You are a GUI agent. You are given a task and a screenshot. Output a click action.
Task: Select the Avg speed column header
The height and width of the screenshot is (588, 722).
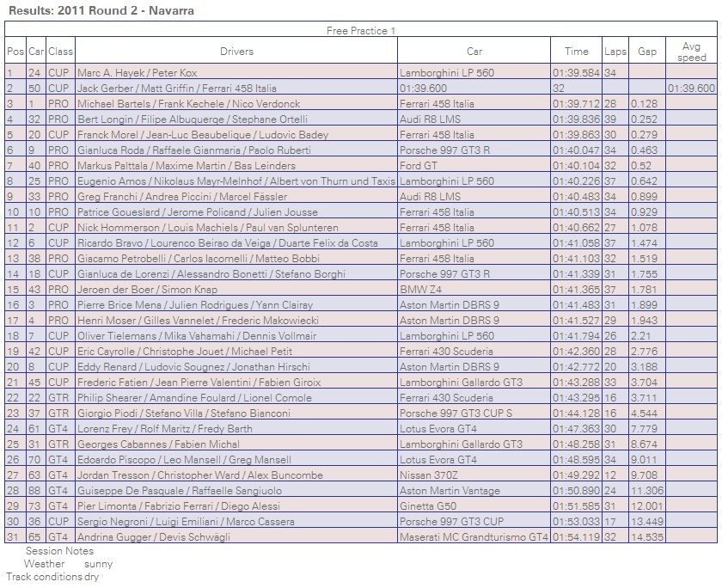(x=691, y=52)
